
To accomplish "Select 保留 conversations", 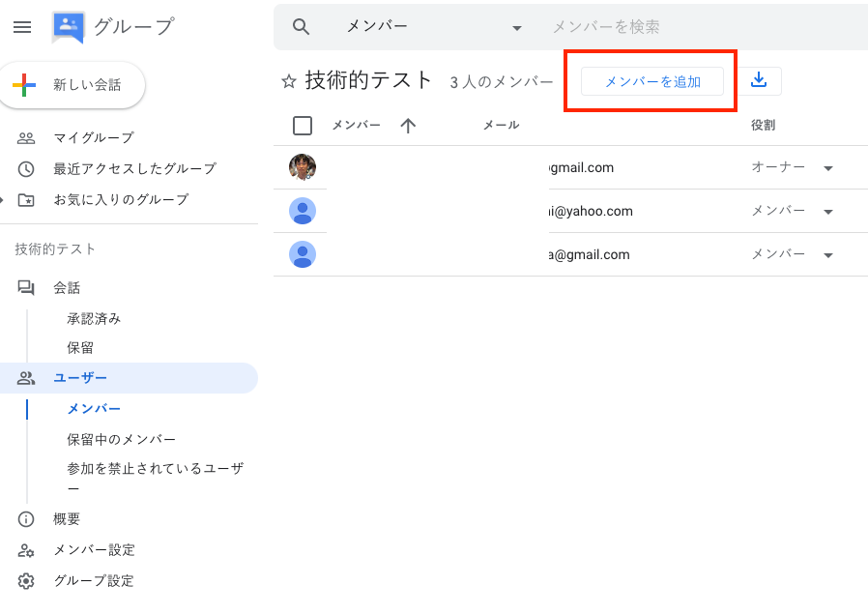I will pos(80,348).
